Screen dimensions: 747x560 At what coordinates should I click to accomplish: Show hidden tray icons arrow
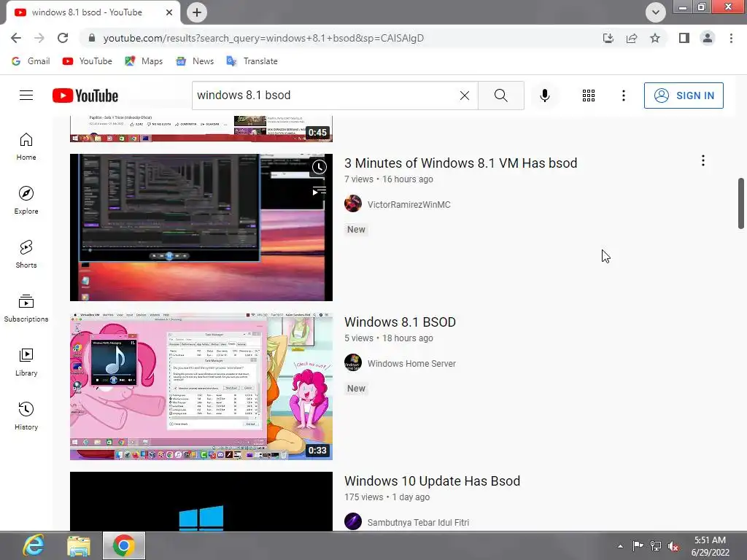(620, 546)
